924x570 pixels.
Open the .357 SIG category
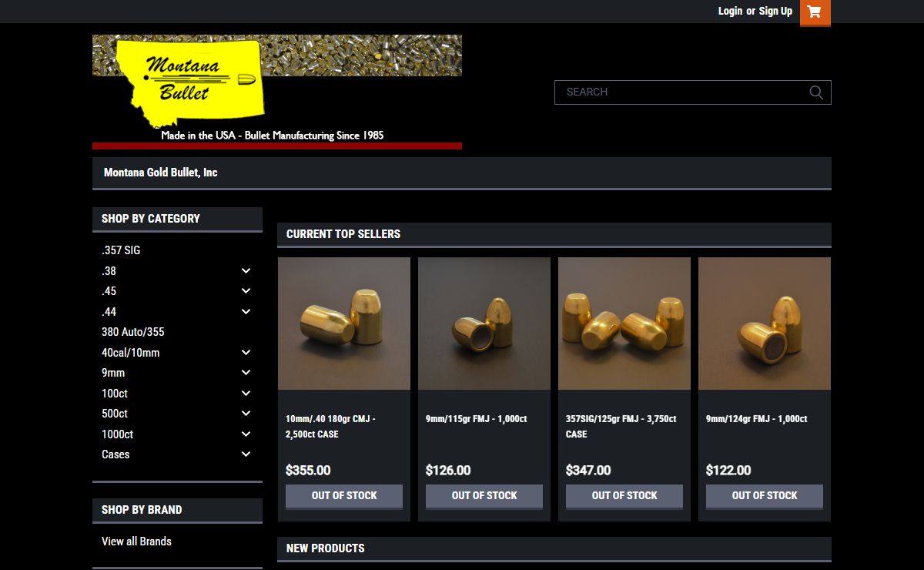[x=121, y=250]
